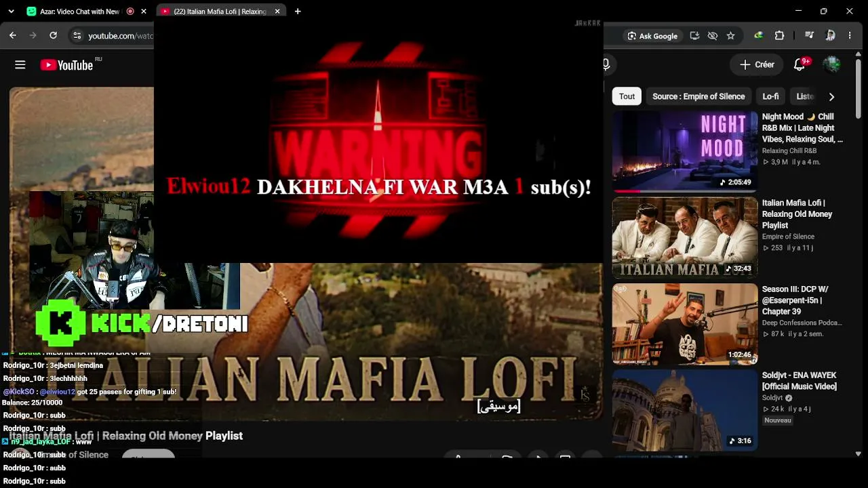868x488 pixels.
Task: Click the main video title below the player
Action: (x=126, y=436)
